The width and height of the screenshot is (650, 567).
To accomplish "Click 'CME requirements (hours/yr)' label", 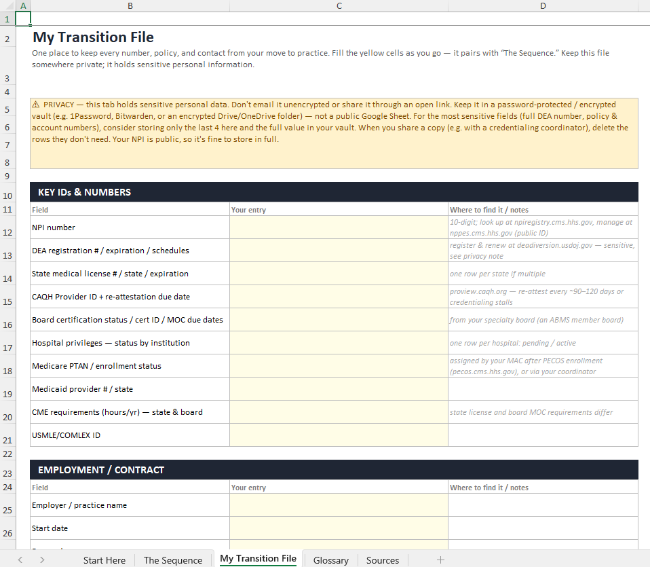I will coord(130,412).
